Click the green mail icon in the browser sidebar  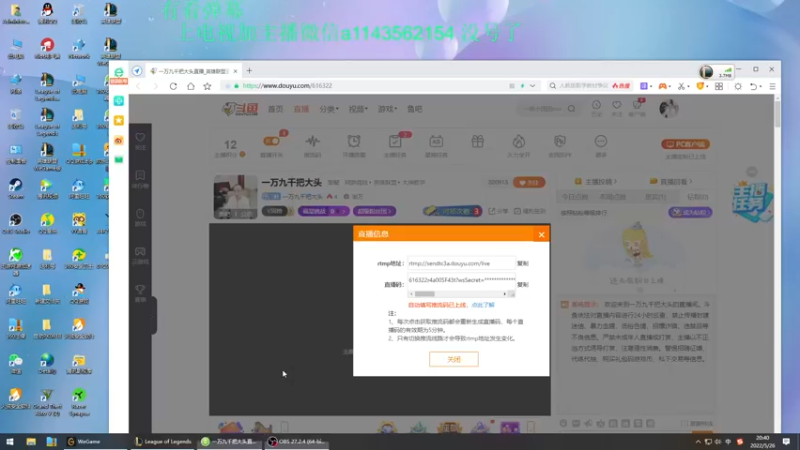119,160
